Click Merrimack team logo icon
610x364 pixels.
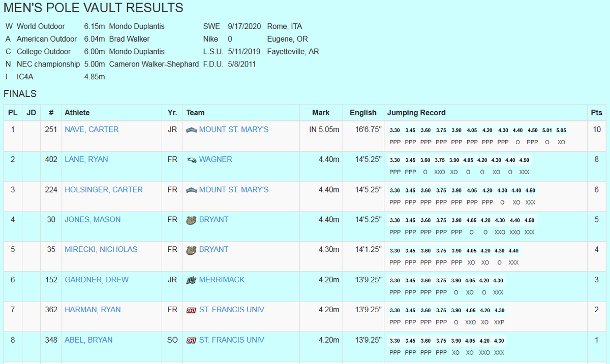[191, 280]
